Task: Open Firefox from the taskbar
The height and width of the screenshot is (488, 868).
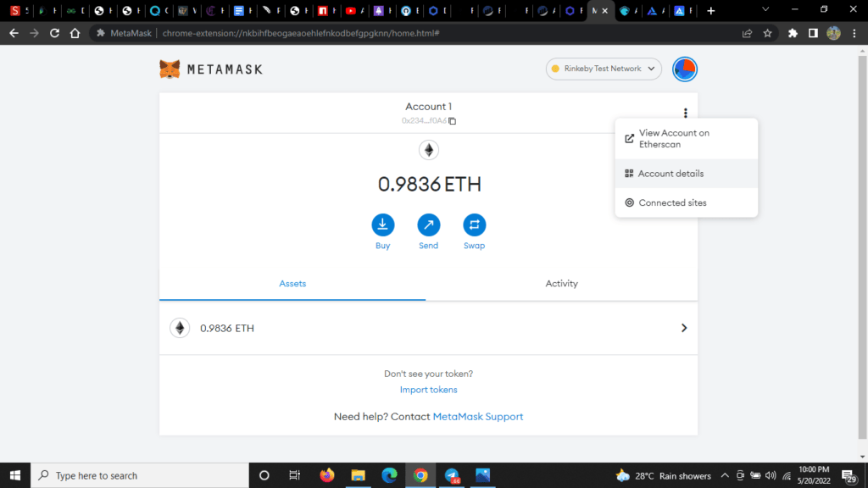Action: (327, 475)
